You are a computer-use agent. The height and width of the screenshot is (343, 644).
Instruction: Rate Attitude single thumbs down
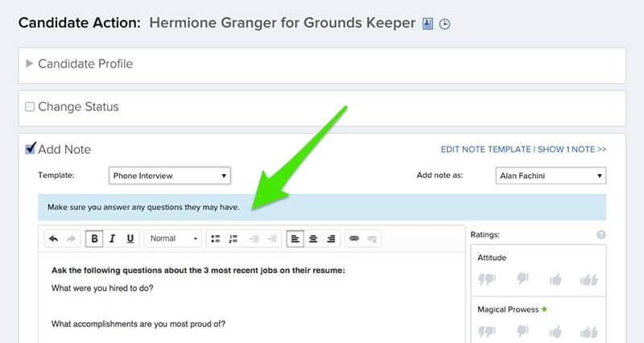[522, 279]
